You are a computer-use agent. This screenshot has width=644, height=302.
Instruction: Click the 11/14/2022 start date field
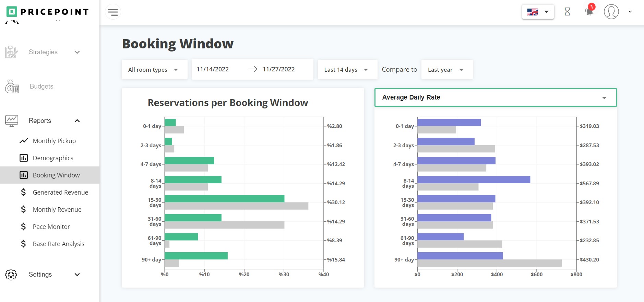pos(213,69)
